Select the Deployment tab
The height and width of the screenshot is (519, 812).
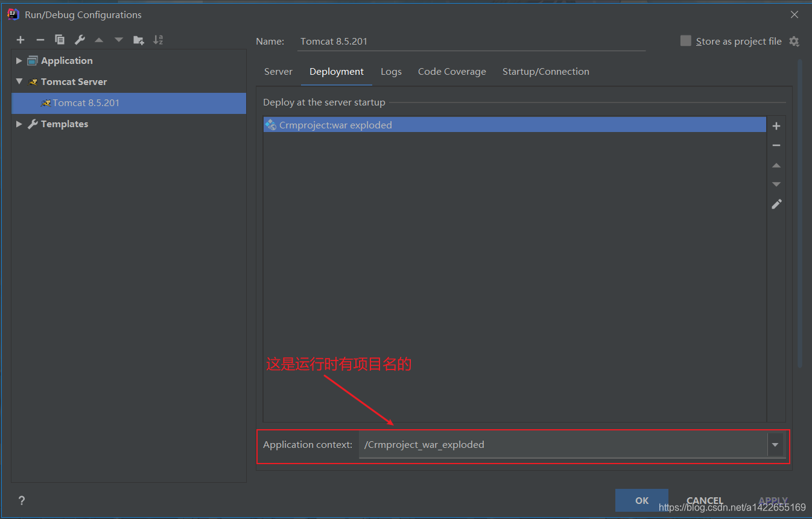pos(337,72)
